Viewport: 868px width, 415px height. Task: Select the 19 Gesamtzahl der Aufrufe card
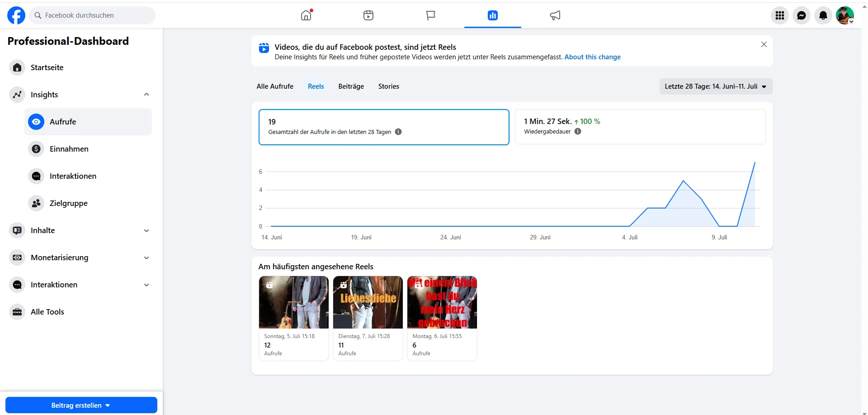pyautogui.click(x=384, y=127)
